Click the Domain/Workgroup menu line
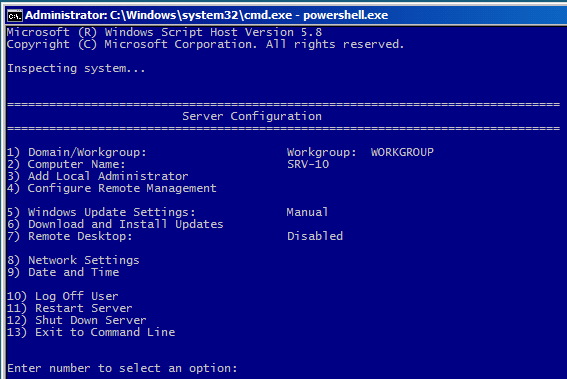Viewport: 567px width, 379px height. 77,152
